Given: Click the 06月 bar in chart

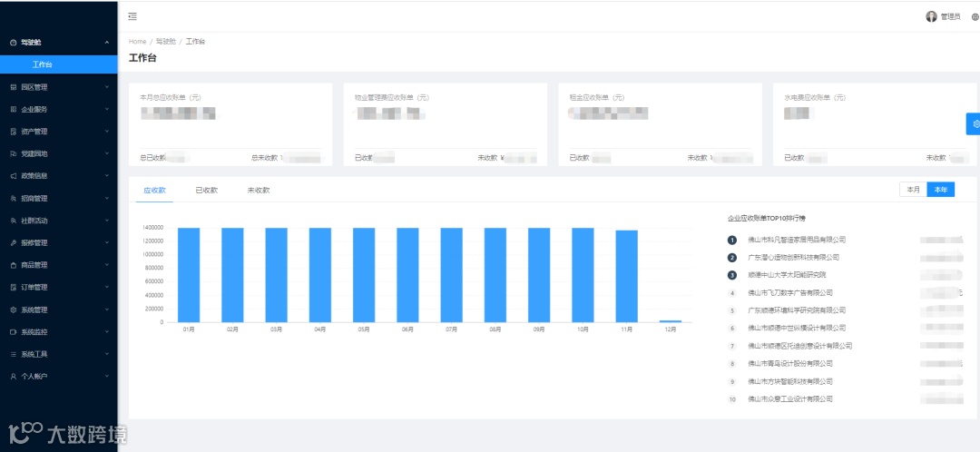Looking at the screenshot, I should coord(407,275).
